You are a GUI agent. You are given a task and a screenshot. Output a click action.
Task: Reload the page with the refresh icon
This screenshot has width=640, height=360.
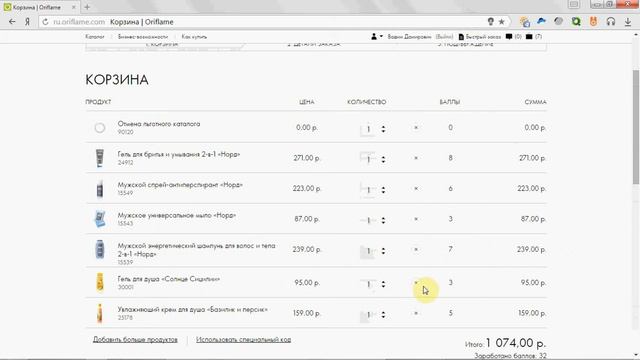click(45, 22)
